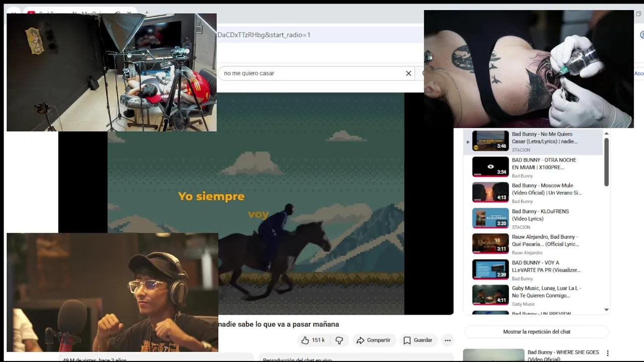The width and height of the screenshot is (644, 362).
Task: Dislike the video with the thumbs-down icon
Action: (x=339, y=340)
